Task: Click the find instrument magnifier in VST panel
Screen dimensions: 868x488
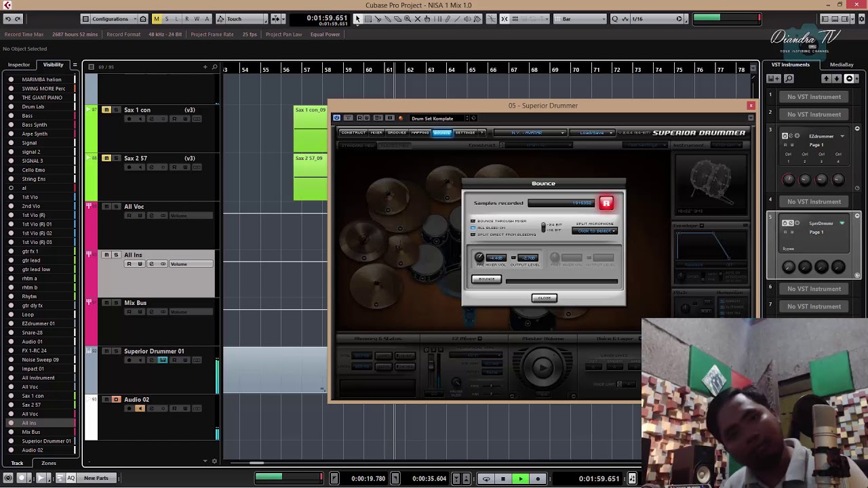Action: click(x=789, y=79)
